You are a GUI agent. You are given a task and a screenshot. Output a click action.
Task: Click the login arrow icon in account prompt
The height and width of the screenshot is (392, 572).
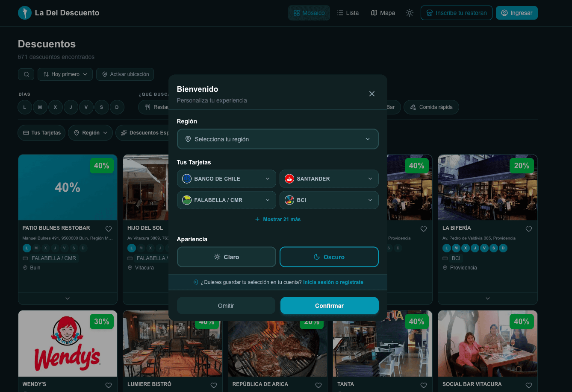coord(195,282)
